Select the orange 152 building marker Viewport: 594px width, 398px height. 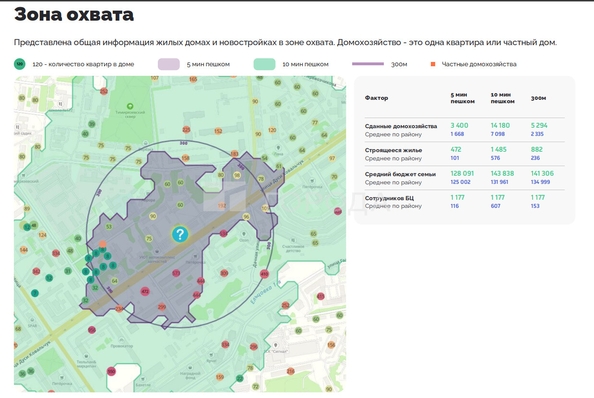[x=218, y=131]
